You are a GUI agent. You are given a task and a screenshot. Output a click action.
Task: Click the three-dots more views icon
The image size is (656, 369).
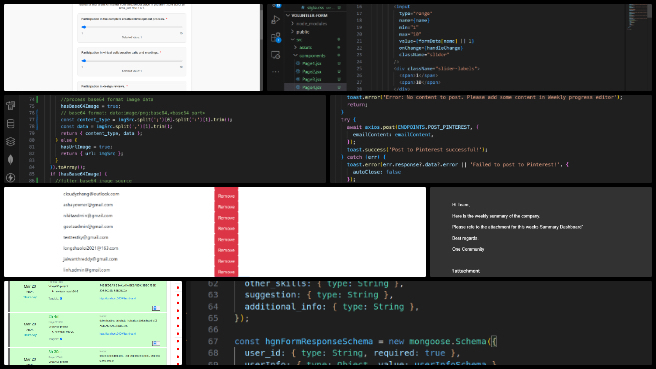coord(276,72)
